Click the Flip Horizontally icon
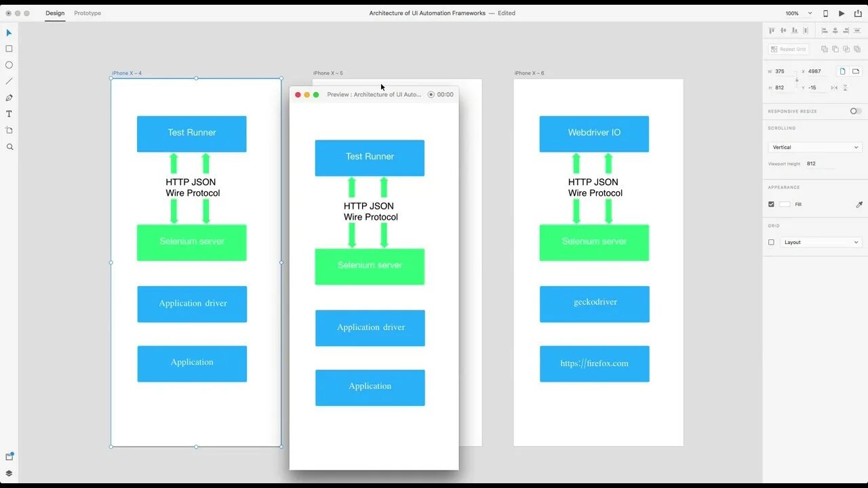The width and height of the screenshot is (868, 488). 834,87
